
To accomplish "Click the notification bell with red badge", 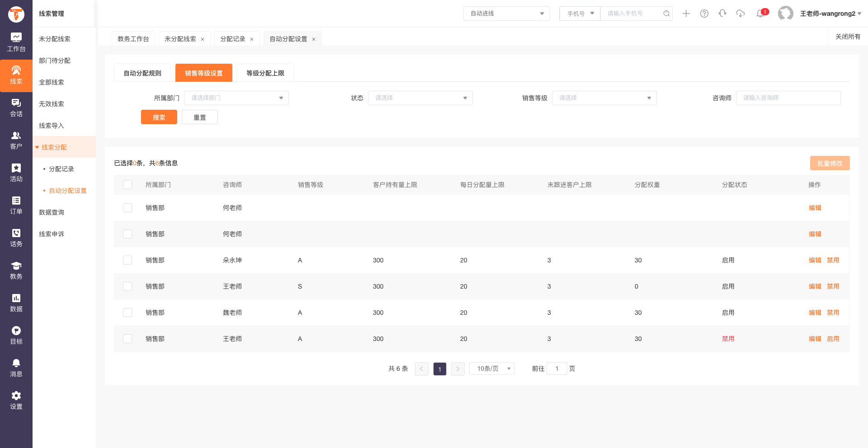I will click(x=761, y=13).
